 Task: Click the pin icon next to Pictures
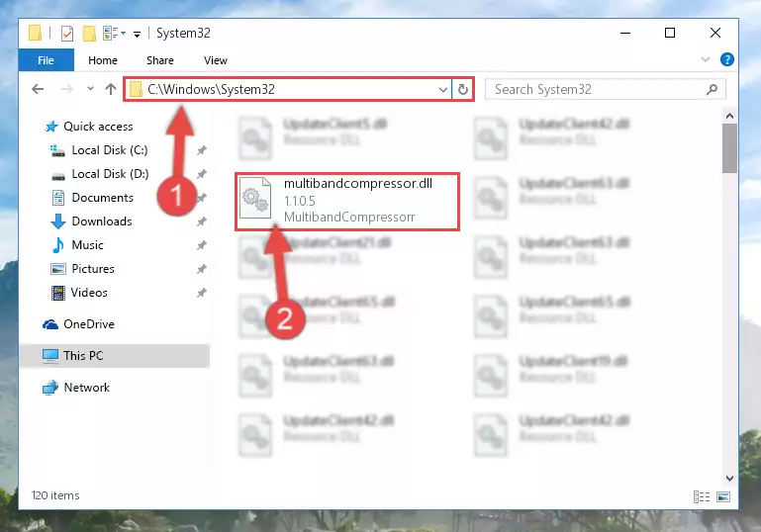point(202,269)
